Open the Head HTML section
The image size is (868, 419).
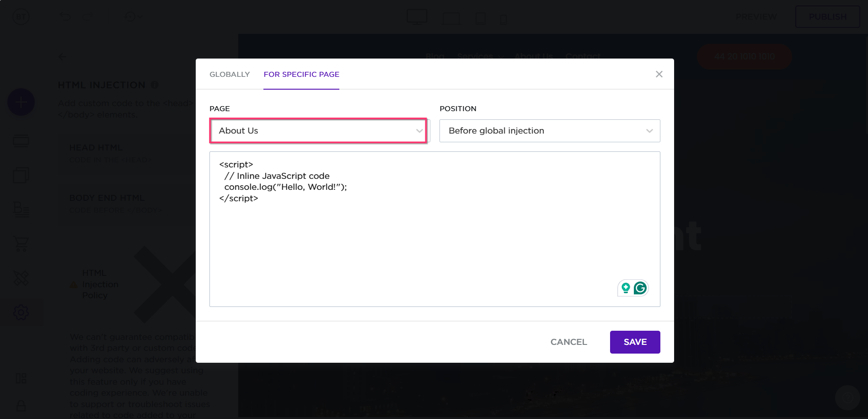point(127,153)
